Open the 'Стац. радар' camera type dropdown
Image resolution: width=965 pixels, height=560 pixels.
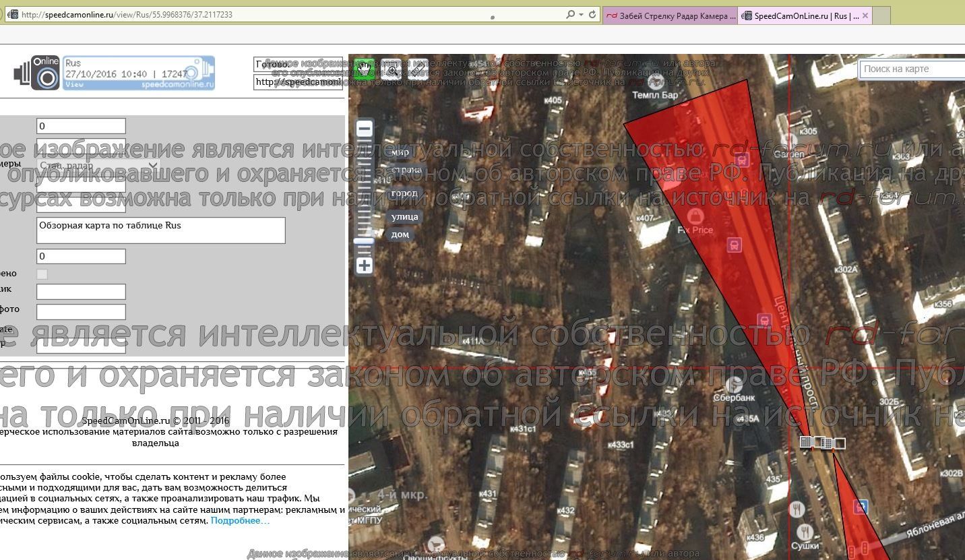tap(98, 166)
